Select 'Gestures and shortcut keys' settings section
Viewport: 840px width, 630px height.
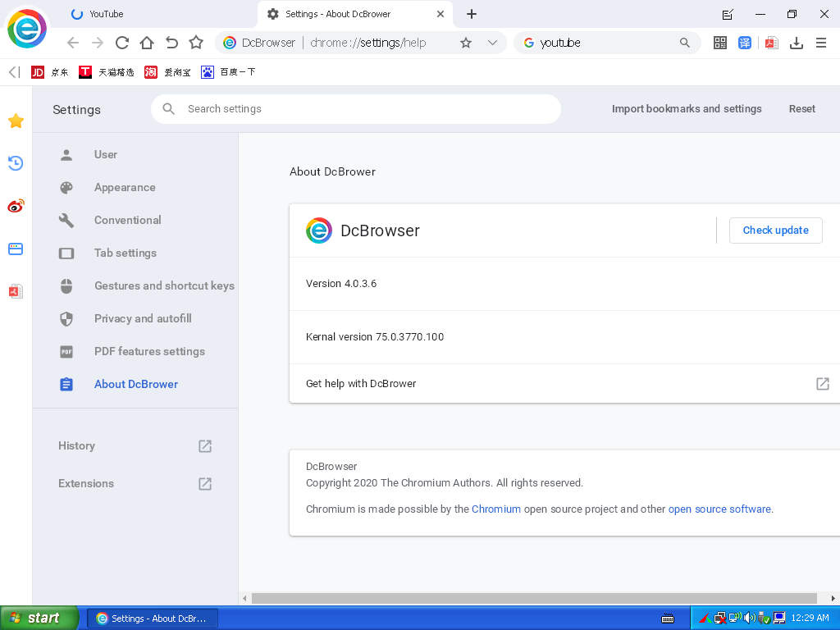coord(163,285)
